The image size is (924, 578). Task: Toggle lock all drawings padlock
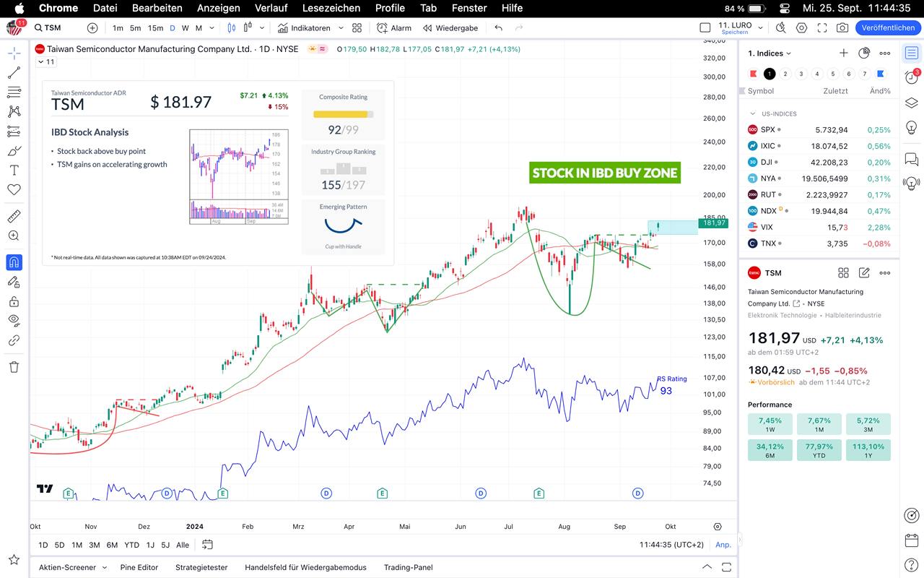coord(14,301)
